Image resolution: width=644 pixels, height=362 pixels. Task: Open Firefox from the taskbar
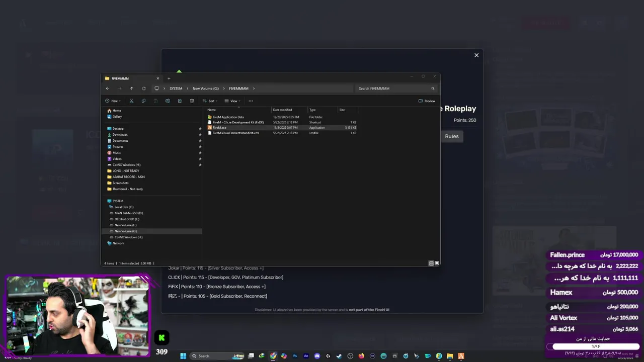[x=361, y=356]
